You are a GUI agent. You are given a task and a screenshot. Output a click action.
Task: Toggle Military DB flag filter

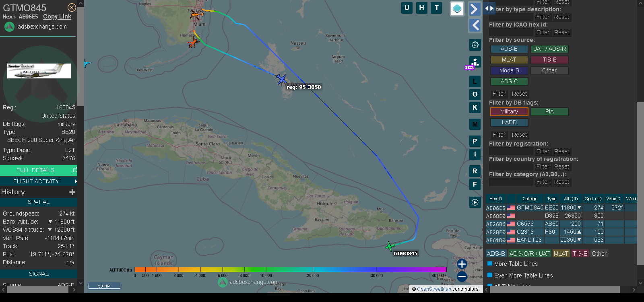pos(509,111)
